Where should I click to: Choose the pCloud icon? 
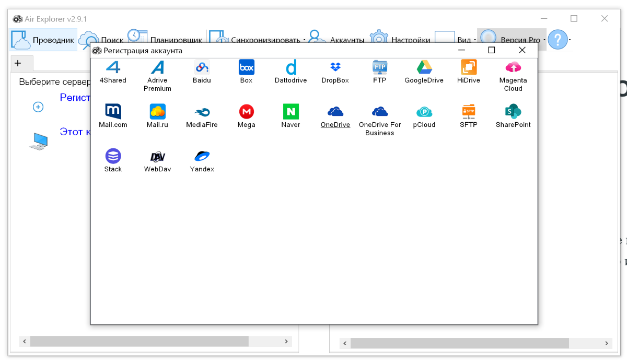(424, 112)
